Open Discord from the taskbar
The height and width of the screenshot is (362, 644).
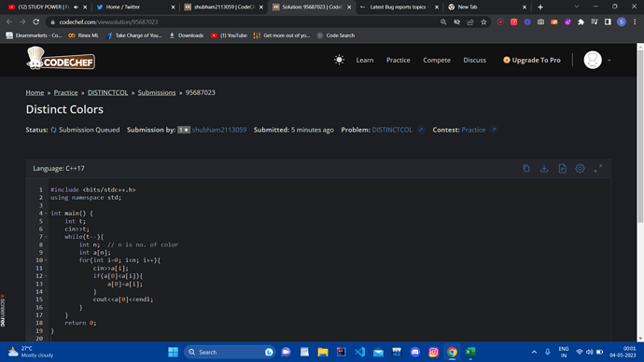tap(414, 352)
